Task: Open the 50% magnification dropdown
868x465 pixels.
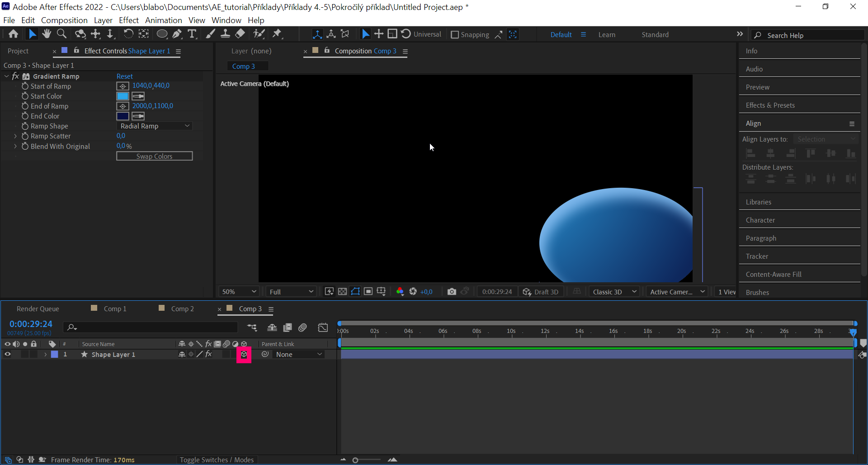Action: 238,291
